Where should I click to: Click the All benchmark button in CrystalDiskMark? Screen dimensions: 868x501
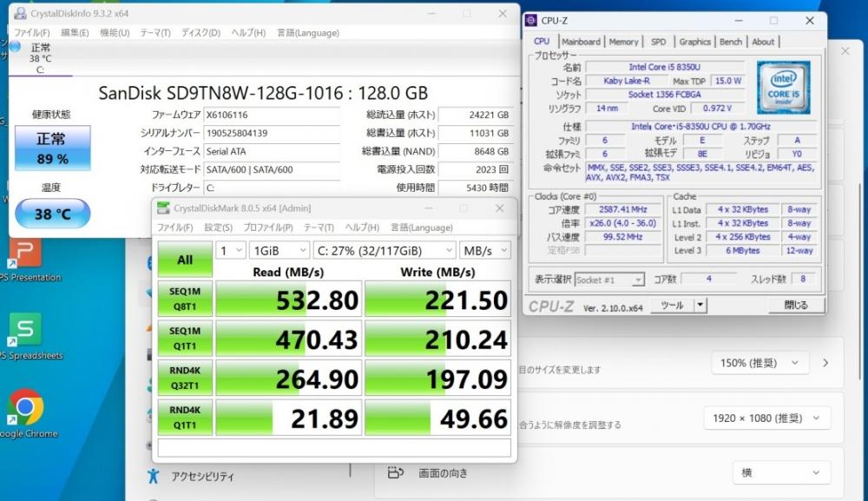click(x=185, y=259)
